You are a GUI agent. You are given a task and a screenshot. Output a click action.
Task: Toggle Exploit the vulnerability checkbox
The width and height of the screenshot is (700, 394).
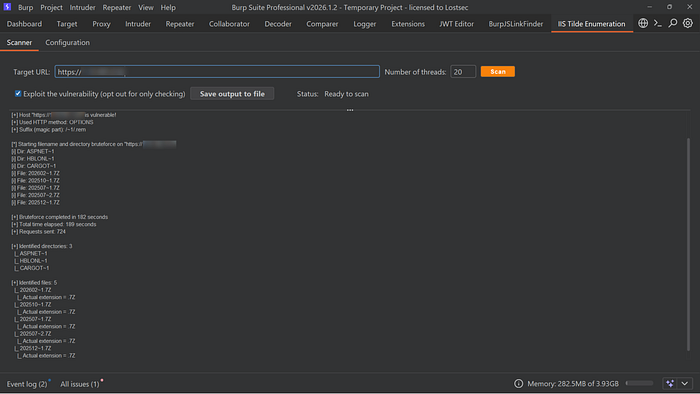coord(18,93)
